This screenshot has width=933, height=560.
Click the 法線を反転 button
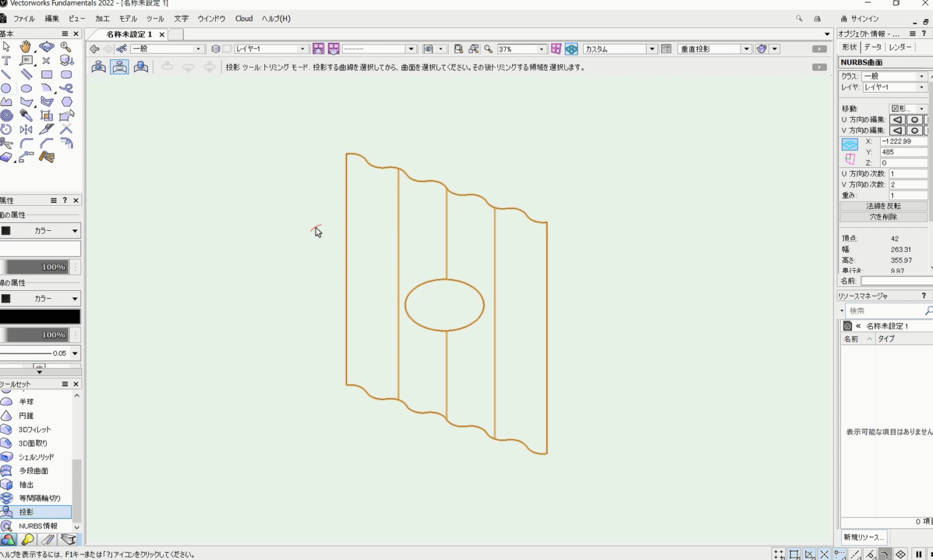click(x=883, y=206)
